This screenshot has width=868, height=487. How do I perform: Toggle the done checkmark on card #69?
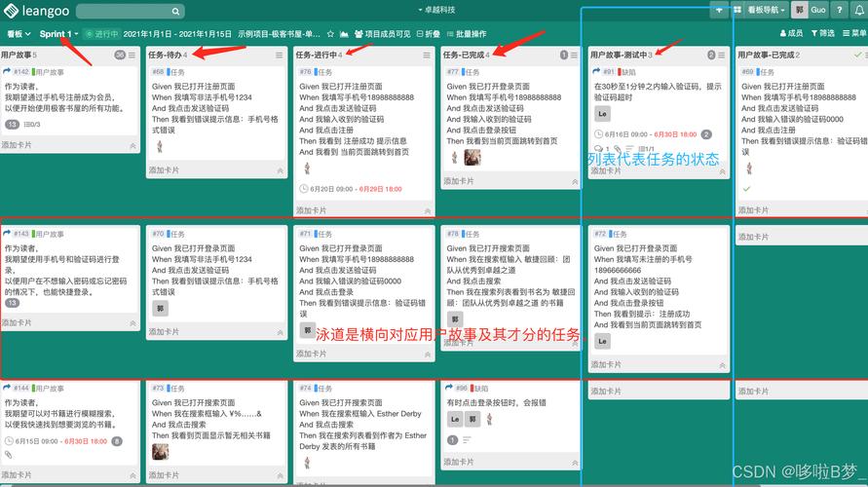746,189
